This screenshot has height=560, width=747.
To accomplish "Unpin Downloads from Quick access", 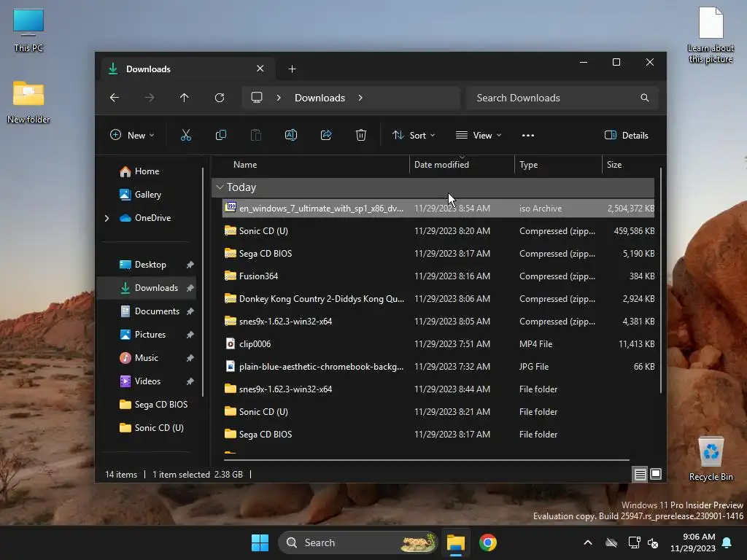I will [190, 288].
